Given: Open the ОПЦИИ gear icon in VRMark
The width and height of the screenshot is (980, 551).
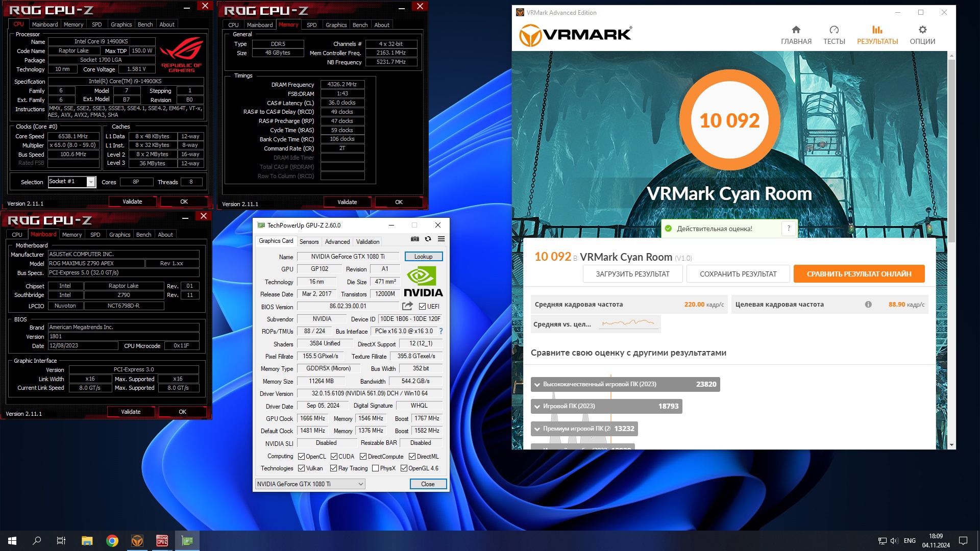Looking at the screenshot, I should [x=922, y=30].
